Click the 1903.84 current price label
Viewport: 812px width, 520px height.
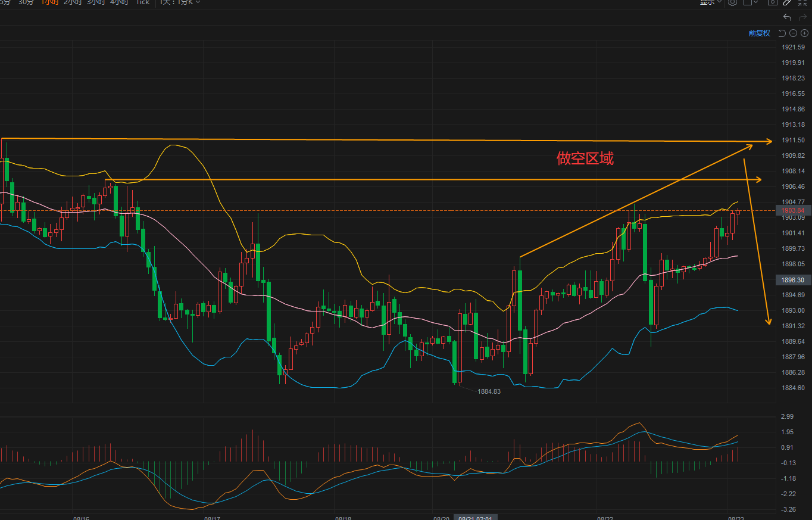click(793, 210)
